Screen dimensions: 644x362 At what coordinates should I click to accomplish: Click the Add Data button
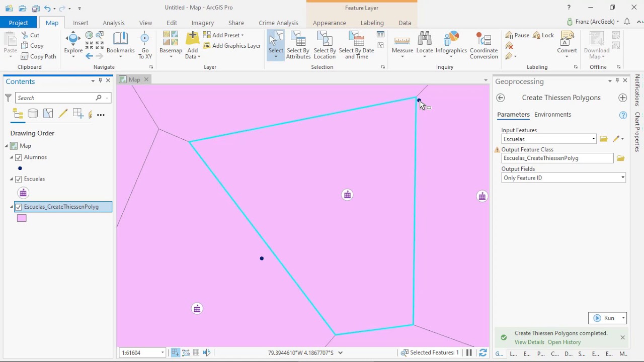point(192,45)
